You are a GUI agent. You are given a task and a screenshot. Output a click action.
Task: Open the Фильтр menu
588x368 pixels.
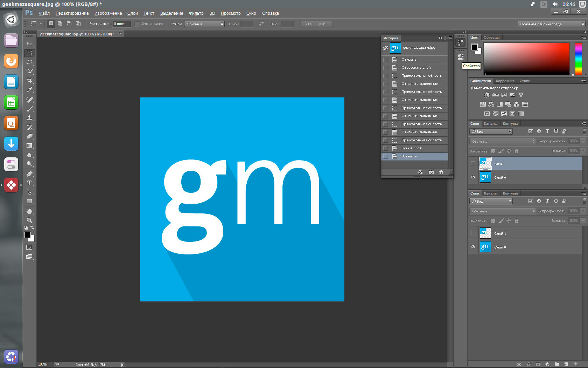click(196, 13)
